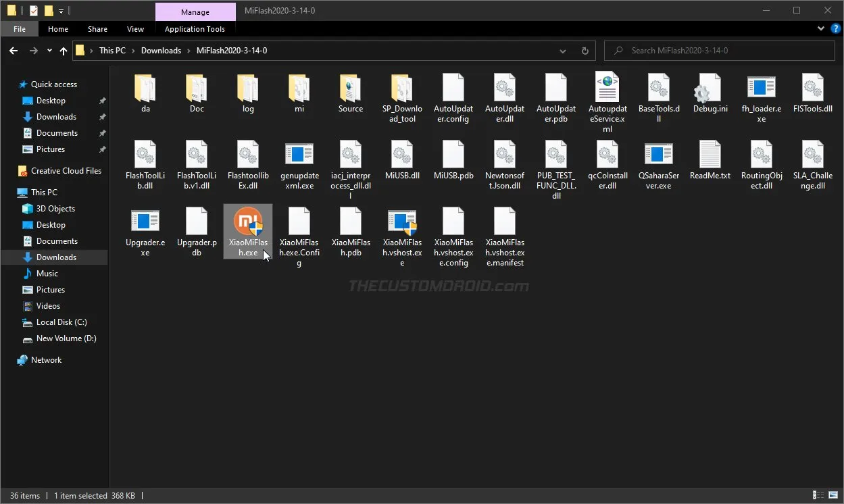This screenshot has height=504, width=844.
Task: Click inside the Search MiFlash2020-3-14-0 box
Action: (x=718, y=50)
